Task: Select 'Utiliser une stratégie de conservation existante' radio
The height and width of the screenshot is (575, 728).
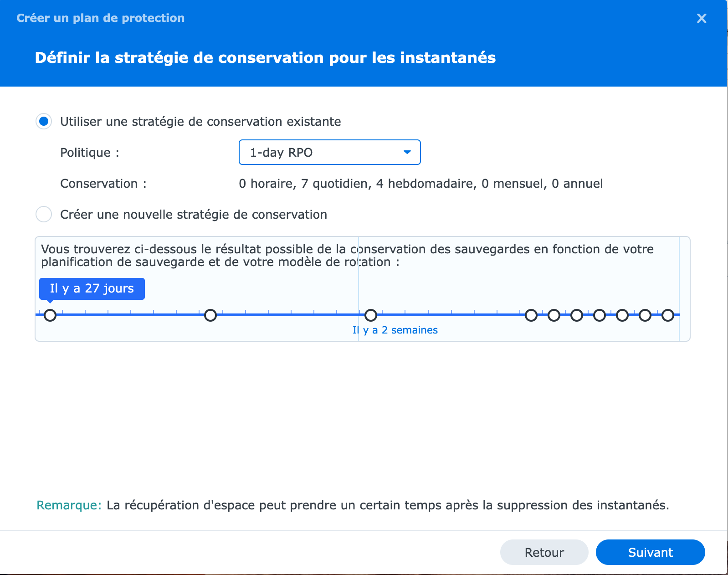Action: click(x=44, y=122)
